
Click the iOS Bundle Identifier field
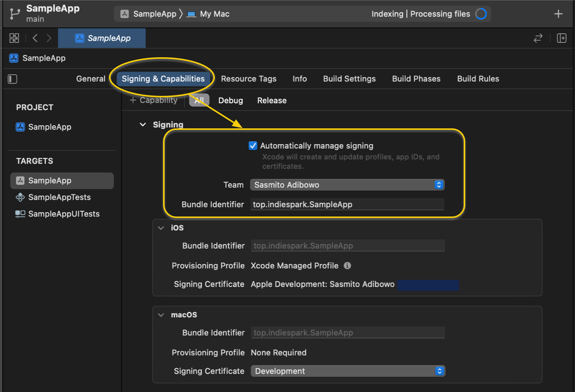[x=348, y=246]
